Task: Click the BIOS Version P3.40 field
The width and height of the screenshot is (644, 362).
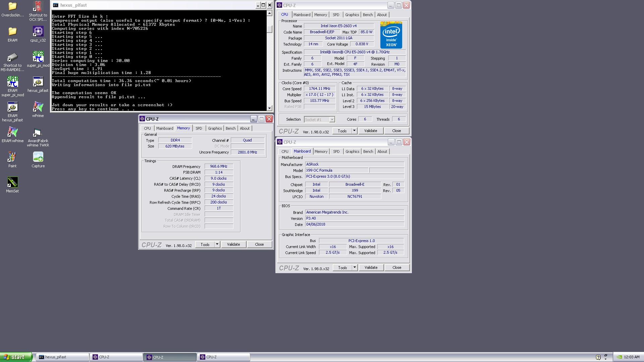Action: pos(355,218)
